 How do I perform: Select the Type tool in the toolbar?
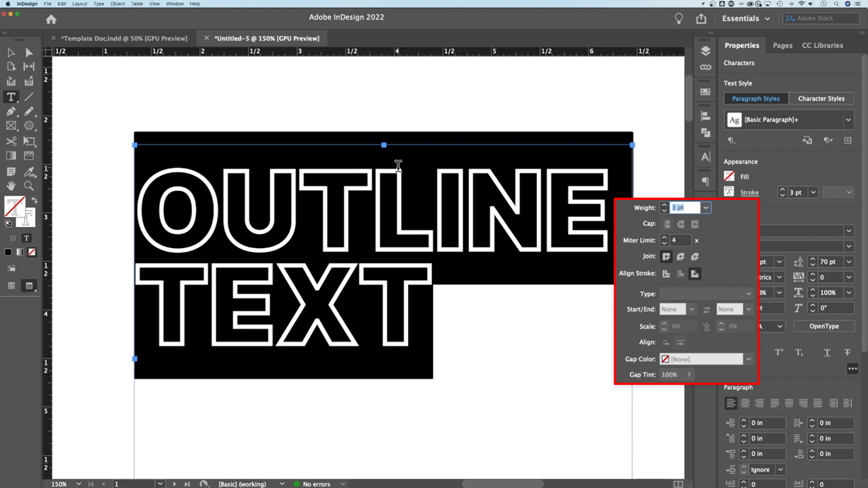click(11, 97)
